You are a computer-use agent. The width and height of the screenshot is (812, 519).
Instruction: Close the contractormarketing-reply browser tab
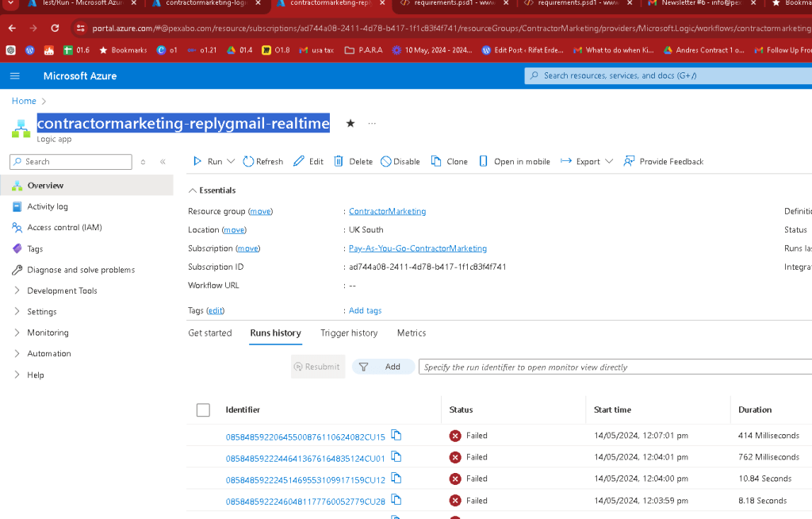[382, 3]
